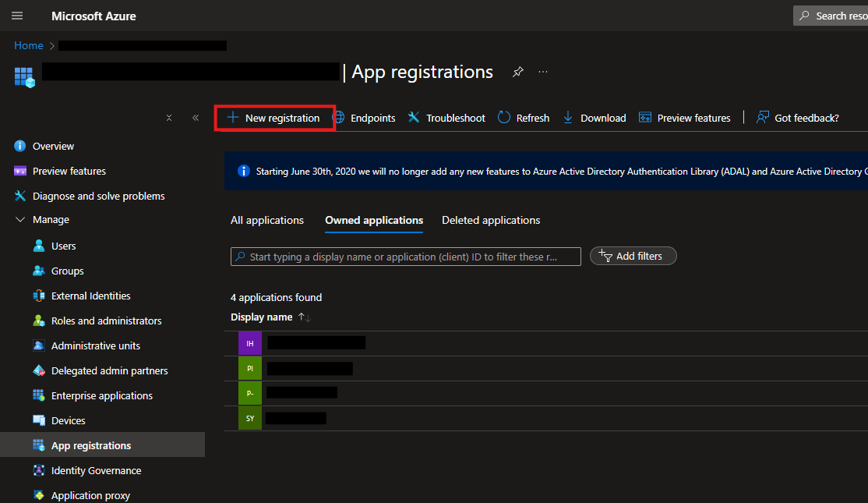Viewport: 868px width, 503px height.
Task: Pin the App registrations page
Action: click(x=517, y=72)
